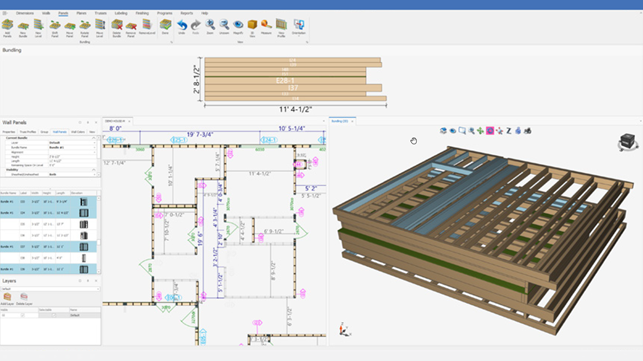
Task: Click the panel list vertical scrollbar
Action: pyautogui.click(x=98, y=234)
